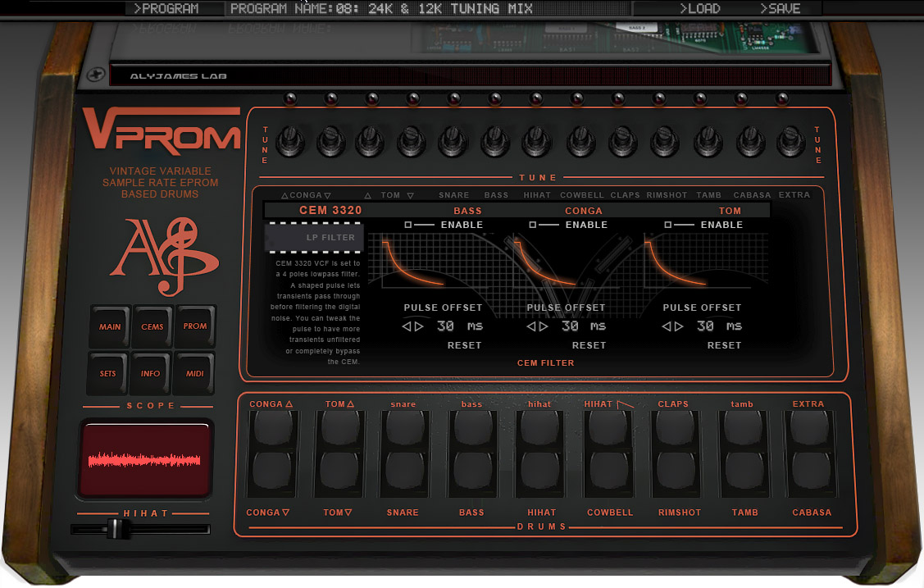The height and width of the screenshot is (588, 924).
Task: Select the LP FILTER chip graphic
Action: click(312, 238)
